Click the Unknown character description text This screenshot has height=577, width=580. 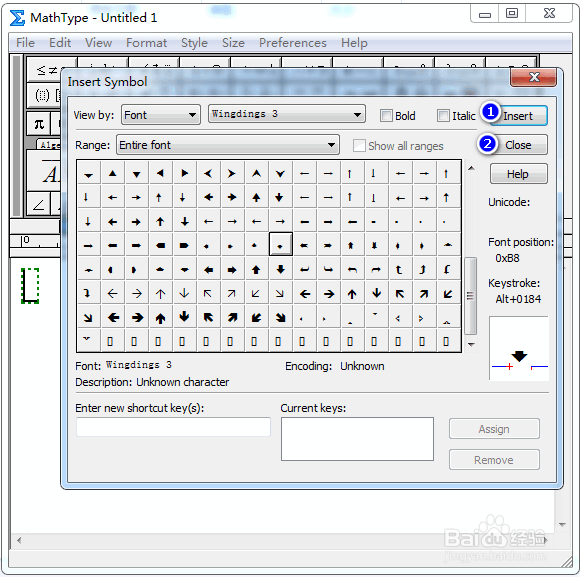[182, 382]
